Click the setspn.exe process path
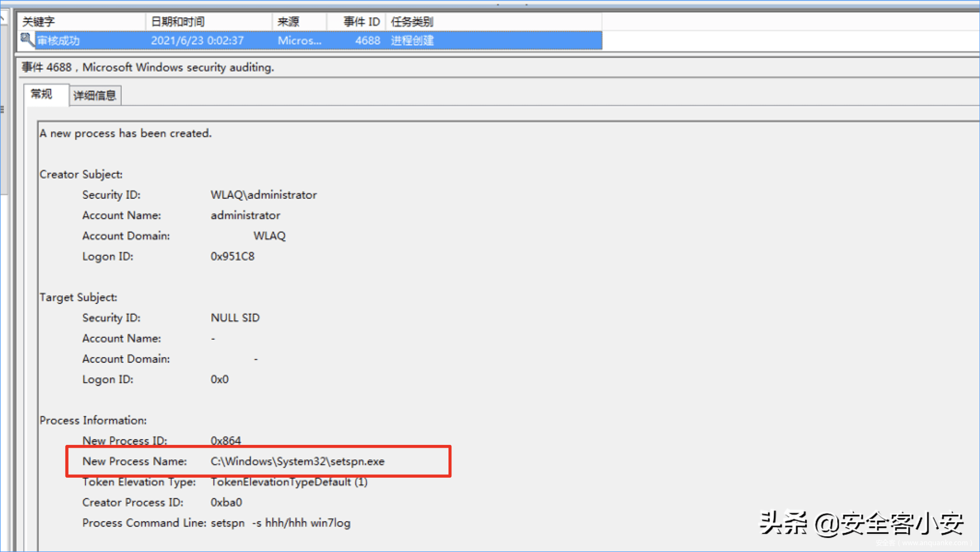This screenshot has height=552, width=980. 297,461
